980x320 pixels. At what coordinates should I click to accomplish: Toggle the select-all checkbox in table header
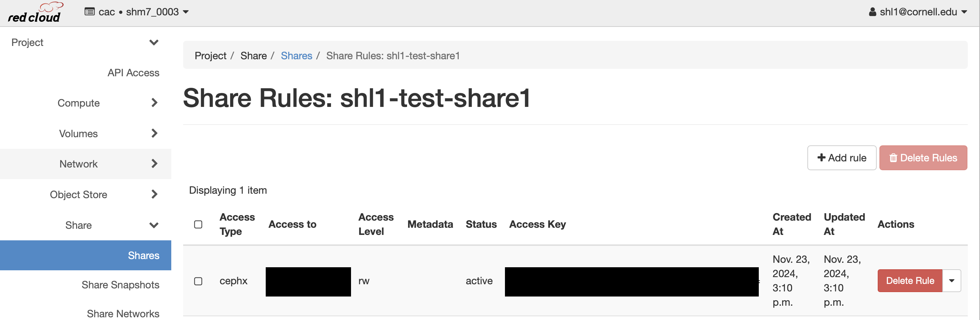click(x=198, y=224)
